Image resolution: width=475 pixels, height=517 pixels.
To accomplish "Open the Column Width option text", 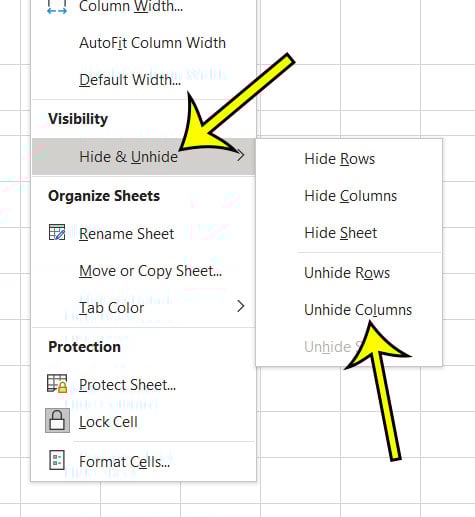I will [x=131, y=6].
